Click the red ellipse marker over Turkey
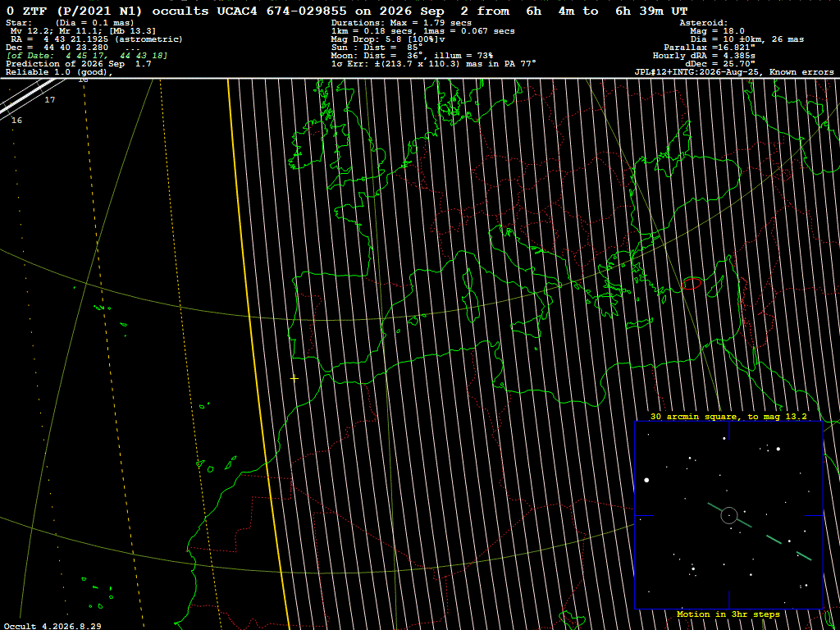 tap(692, 284)
